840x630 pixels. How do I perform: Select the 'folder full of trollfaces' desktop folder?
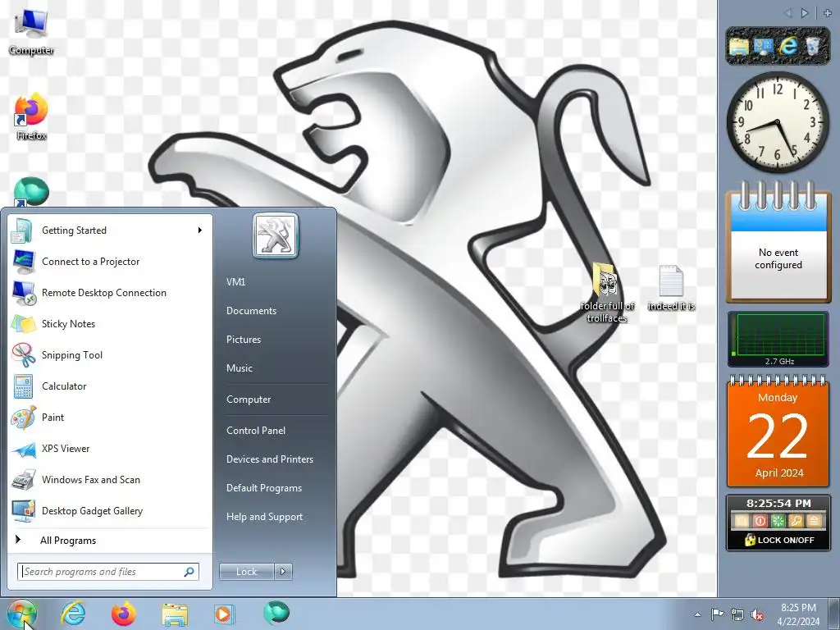pos(606,293)
